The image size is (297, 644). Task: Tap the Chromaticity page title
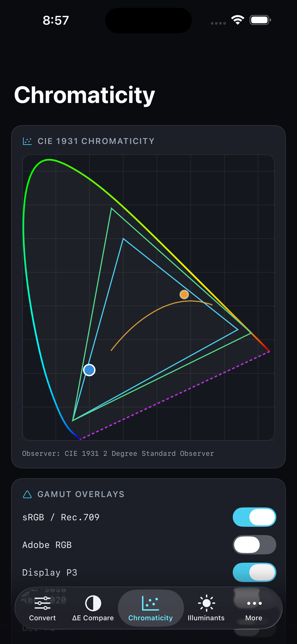(x=84, y=95)
